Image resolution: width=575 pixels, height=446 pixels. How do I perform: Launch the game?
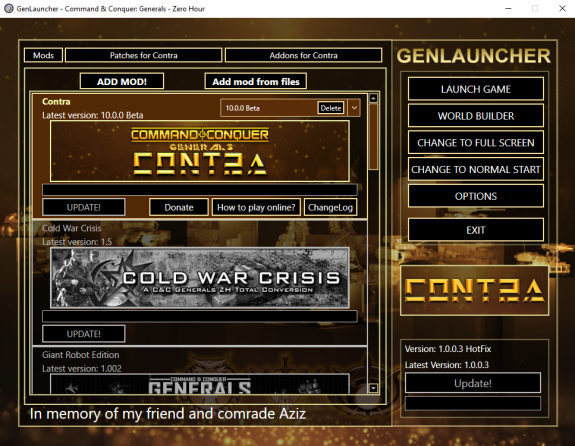point(476,89)
